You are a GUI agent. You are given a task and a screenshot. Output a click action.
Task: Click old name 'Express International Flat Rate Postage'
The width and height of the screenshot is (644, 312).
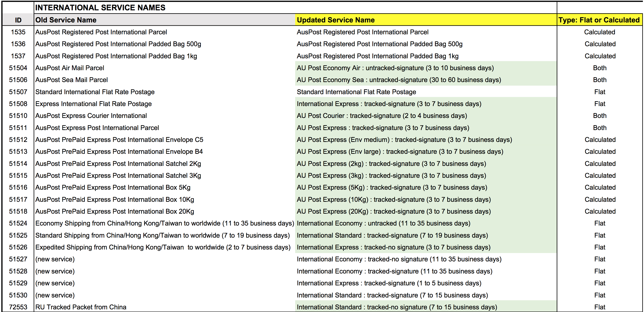tap(93, 104)
